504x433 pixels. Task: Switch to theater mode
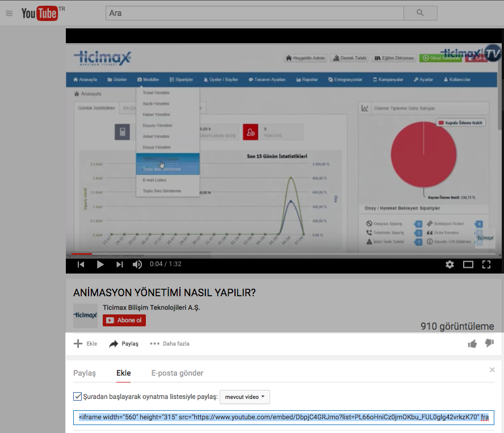(468, 264)
